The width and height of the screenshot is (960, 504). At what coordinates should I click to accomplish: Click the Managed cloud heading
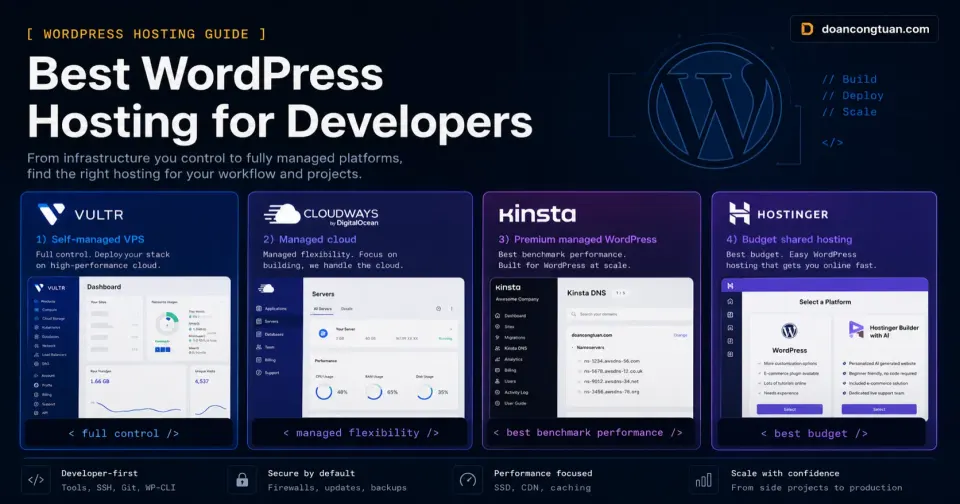coord(310,239)
